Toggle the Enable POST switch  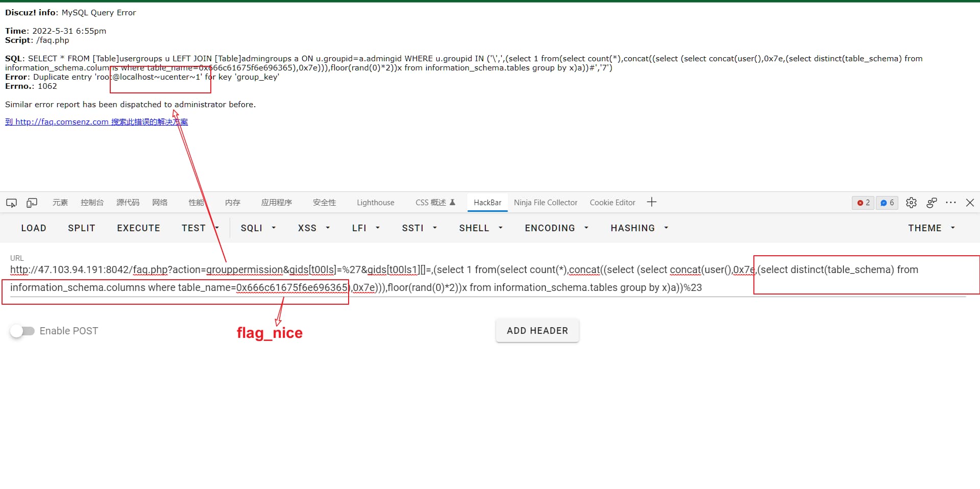(22, 331)
